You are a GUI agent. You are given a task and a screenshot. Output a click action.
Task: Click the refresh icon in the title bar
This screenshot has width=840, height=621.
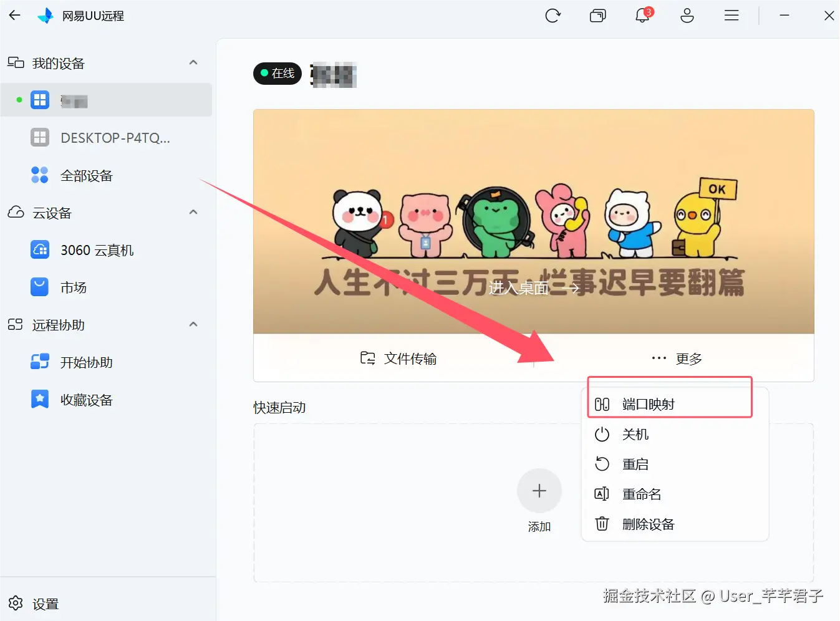[x=553, y=16]
